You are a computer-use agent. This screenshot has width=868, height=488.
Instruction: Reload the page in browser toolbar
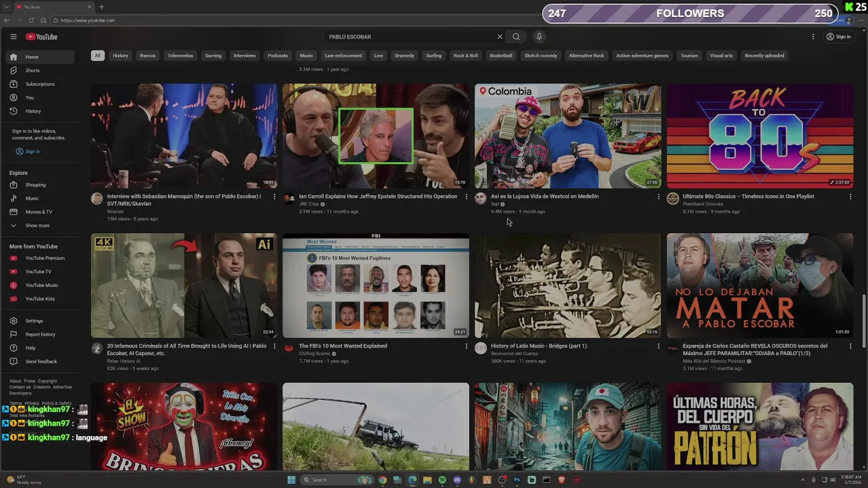pos(31,20)
